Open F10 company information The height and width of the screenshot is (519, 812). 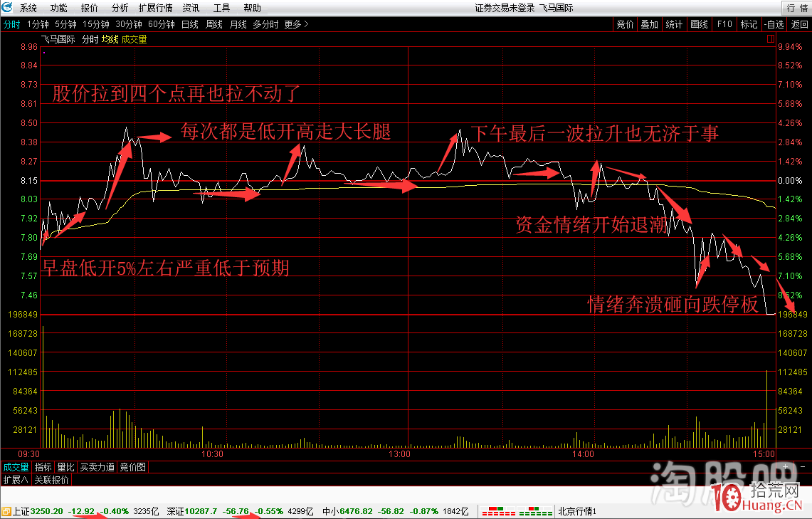[x=724, y=23]
